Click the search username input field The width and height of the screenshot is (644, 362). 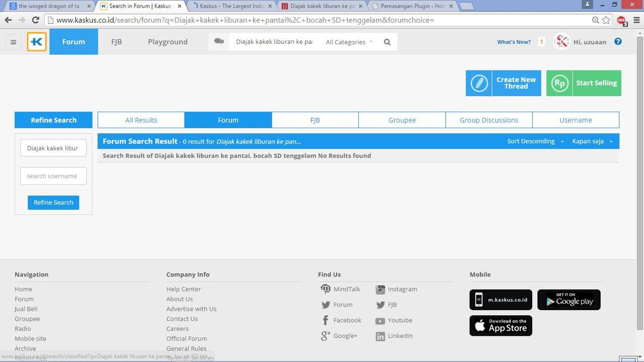click(x=53, y=176)
